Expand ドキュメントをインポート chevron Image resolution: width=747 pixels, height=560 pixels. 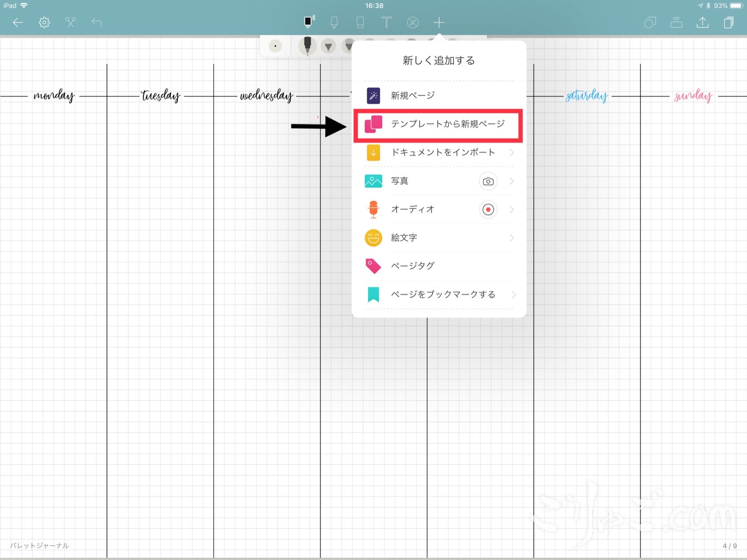(x=511, y=153)
